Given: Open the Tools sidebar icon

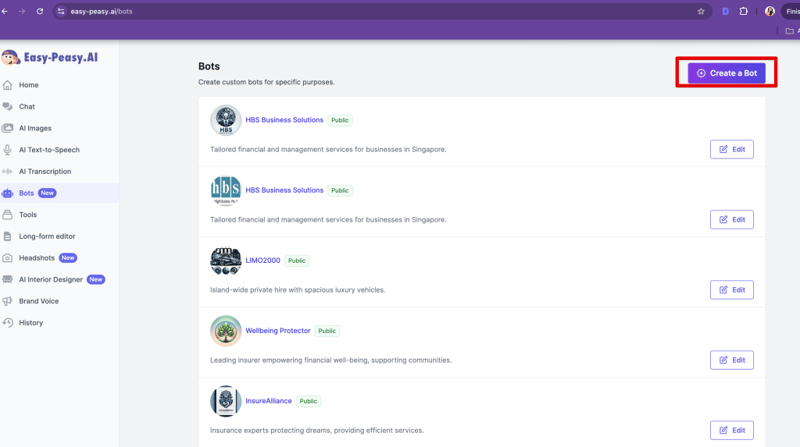Looking at the screenshot, I should (8, 215).
